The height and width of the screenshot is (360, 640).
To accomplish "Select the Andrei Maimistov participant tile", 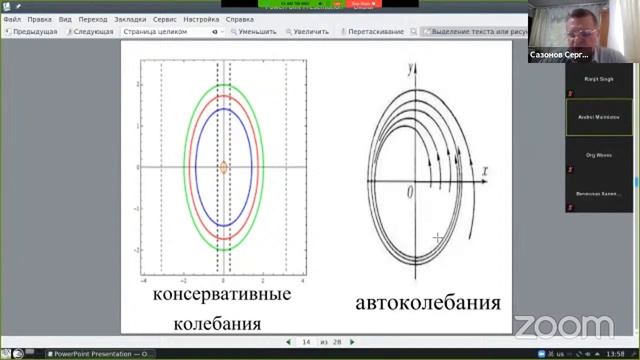I will (x=599, y=117).
